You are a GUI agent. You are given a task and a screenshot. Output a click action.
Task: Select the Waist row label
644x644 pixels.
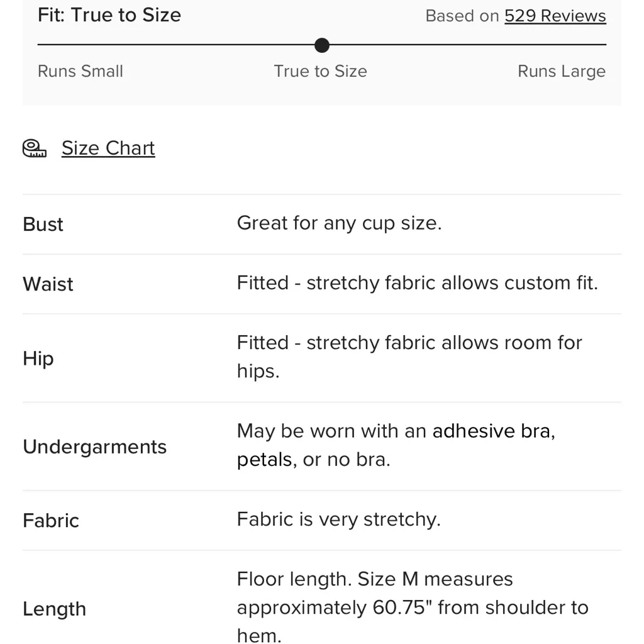coord(48,284)
